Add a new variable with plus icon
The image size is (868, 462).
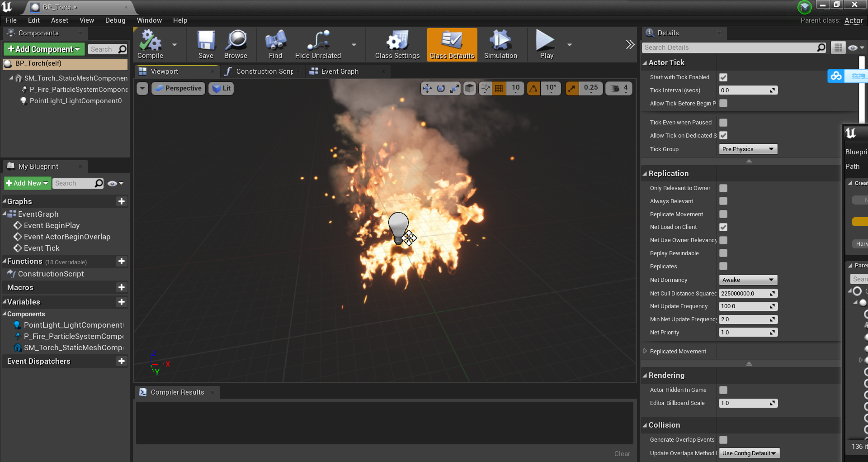click(121, 302)
